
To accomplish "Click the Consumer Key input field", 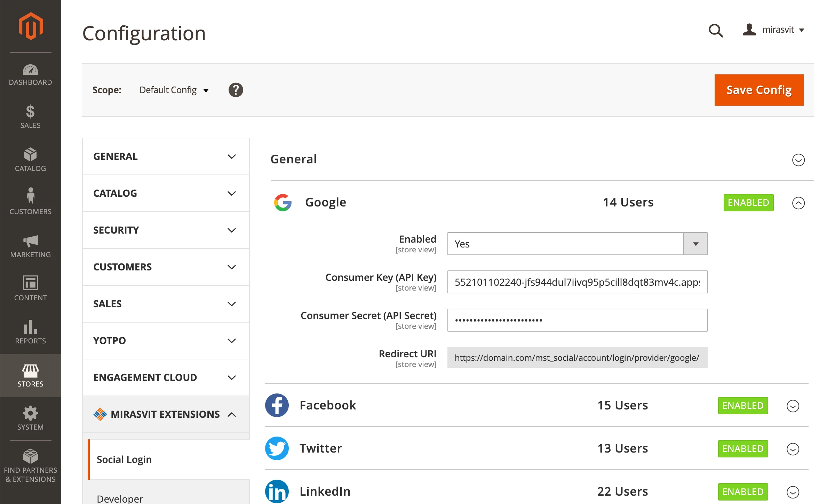I will [577, 282].
